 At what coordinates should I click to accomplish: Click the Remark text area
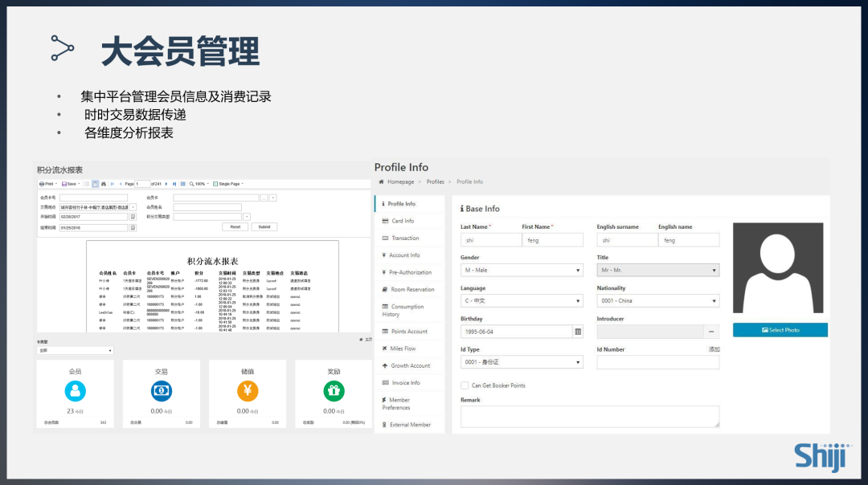590,417
